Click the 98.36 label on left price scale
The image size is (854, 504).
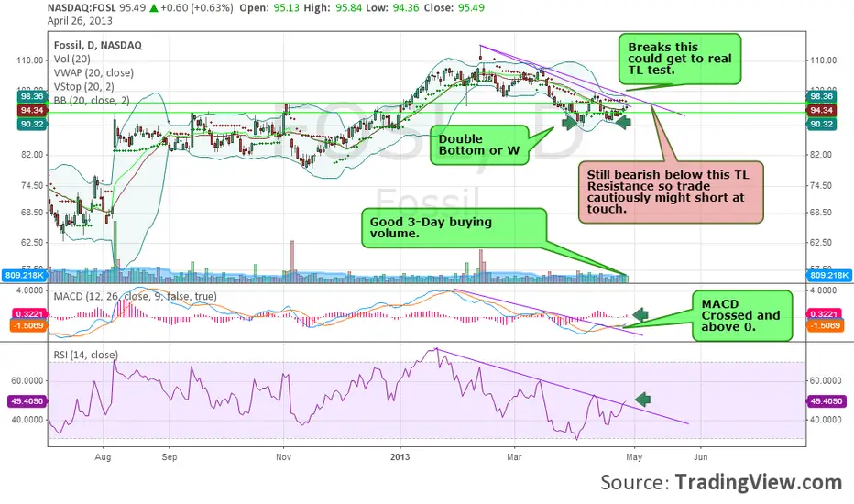pyautogui.click(x=31, y=96)
